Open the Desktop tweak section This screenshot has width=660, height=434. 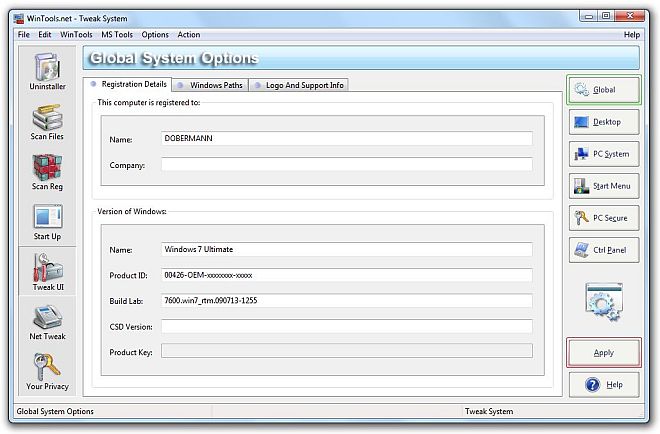pos(604,122)
